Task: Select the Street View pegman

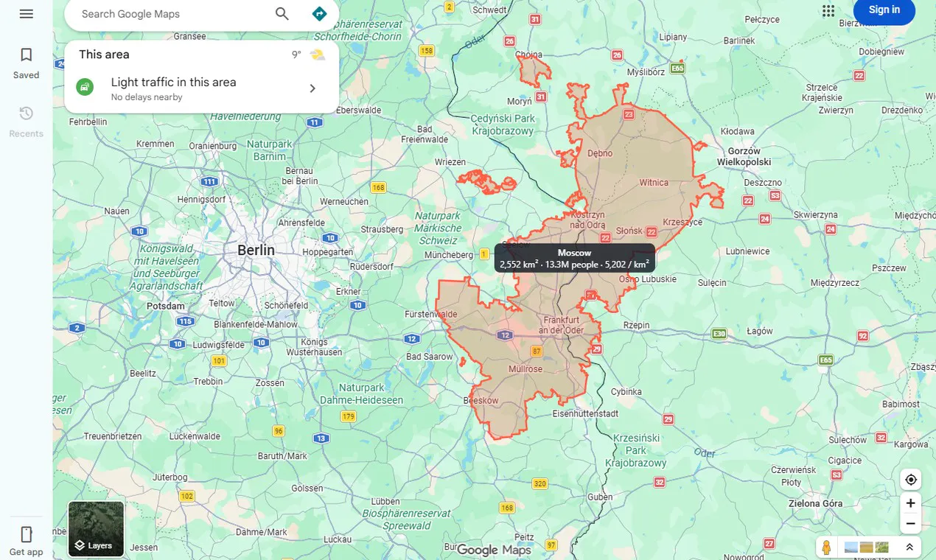Action: (x=826, y=547)
